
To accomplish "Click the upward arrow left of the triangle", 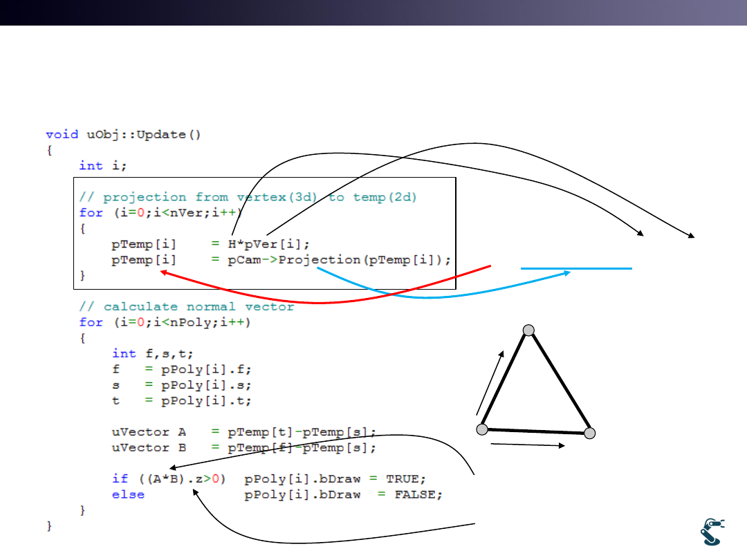I will pyautogui.click(x=490, y=383).
